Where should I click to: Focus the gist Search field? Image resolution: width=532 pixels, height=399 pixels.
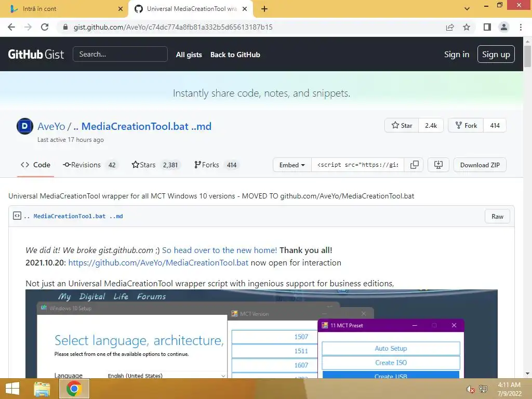click(120, 54)
